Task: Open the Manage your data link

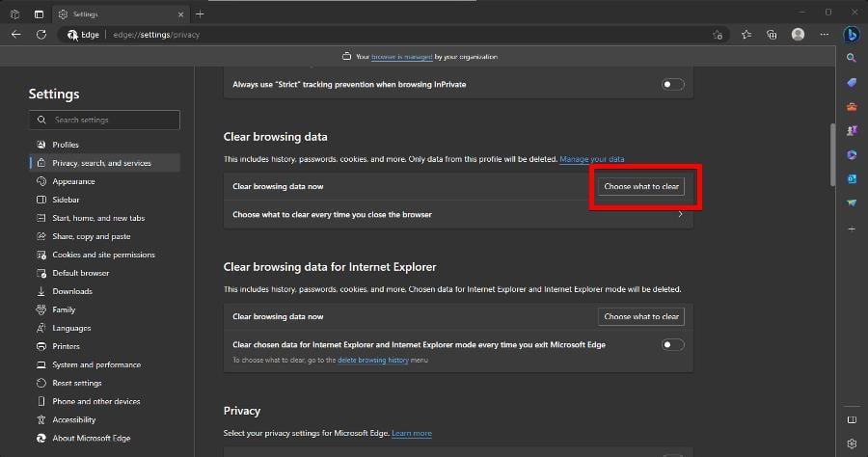Action: coord(592,159)
